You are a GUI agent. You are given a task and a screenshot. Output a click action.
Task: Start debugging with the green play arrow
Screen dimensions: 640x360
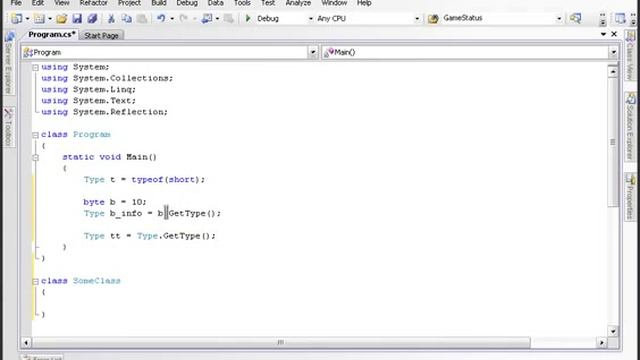[248, 18]
